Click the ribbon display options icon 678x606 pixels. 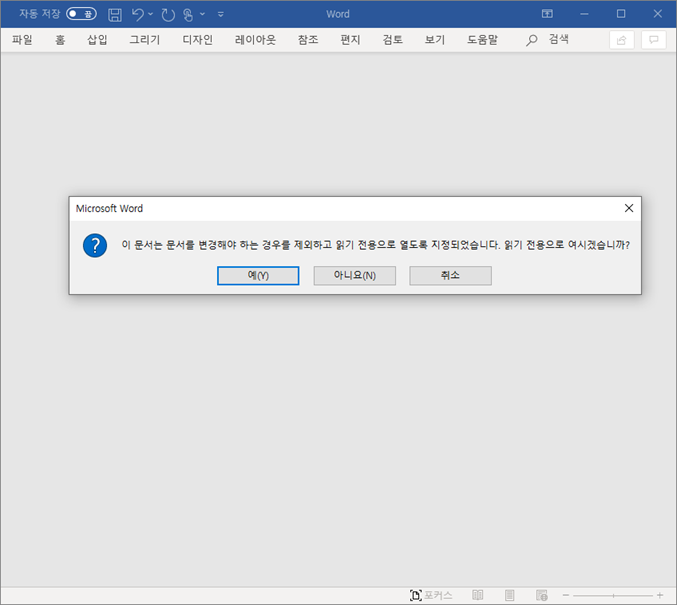coord(547,14)
